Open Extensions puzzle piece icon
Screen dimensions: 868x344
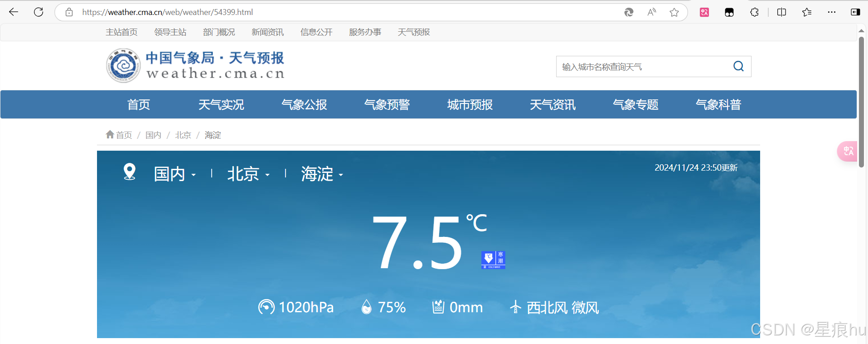[754, 12]
